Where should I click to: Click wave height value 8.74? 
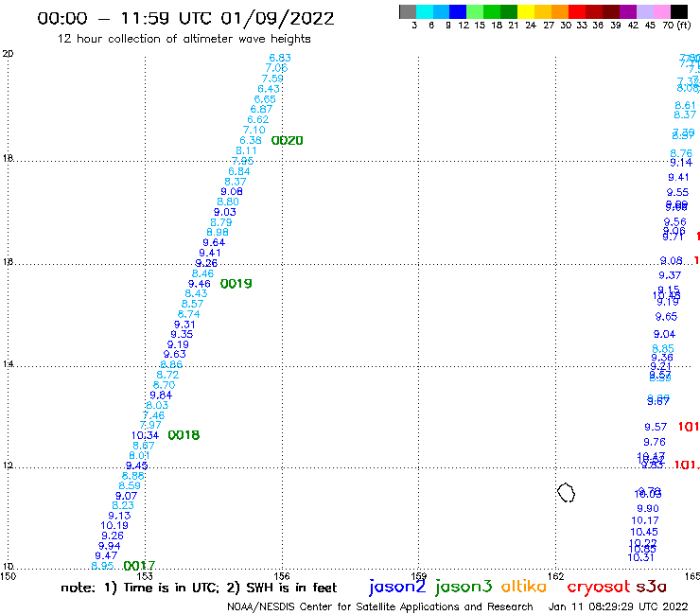click(x=188, y=314)
